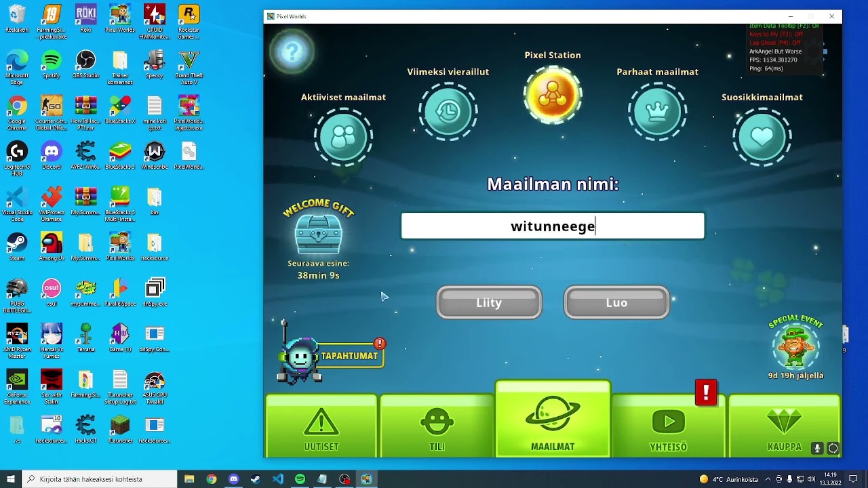Select CPUID HWMonitor desktop icon

click(155, 22)
